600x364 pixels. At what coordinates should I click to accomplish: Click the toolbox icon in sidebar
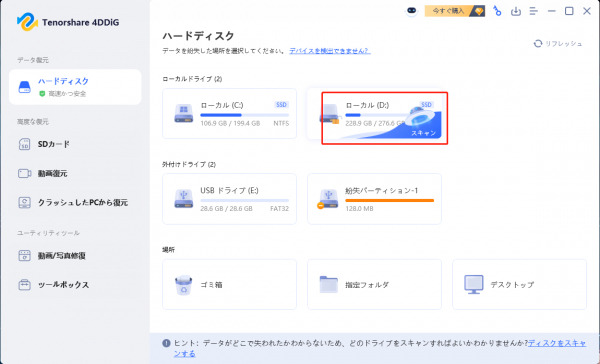24,285
